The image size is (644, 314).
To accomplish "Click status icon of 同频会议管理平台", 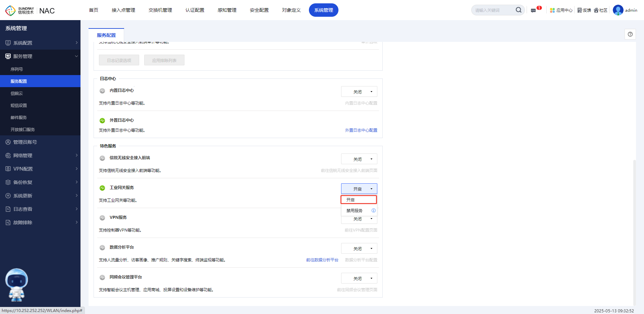I will 102,277.
